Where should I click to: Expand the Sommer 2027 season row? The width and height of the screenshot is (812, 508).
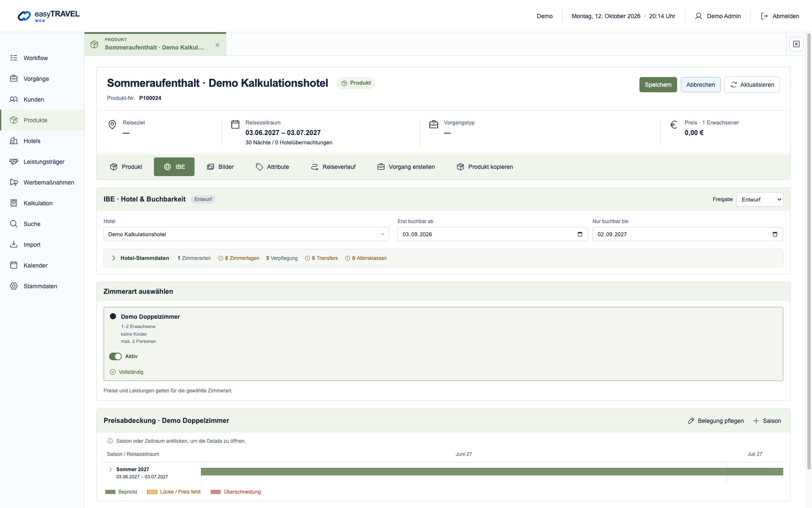111,469
